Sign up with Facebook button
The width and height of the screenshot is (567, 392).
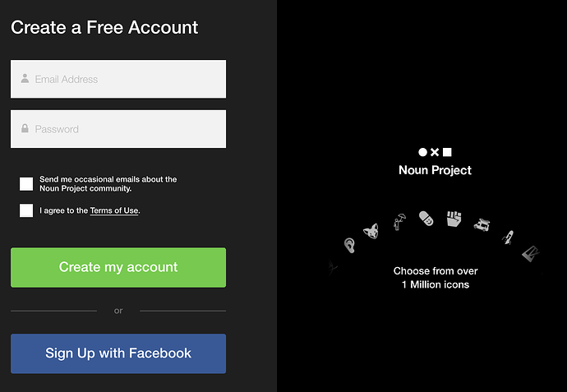pos(118,353)
